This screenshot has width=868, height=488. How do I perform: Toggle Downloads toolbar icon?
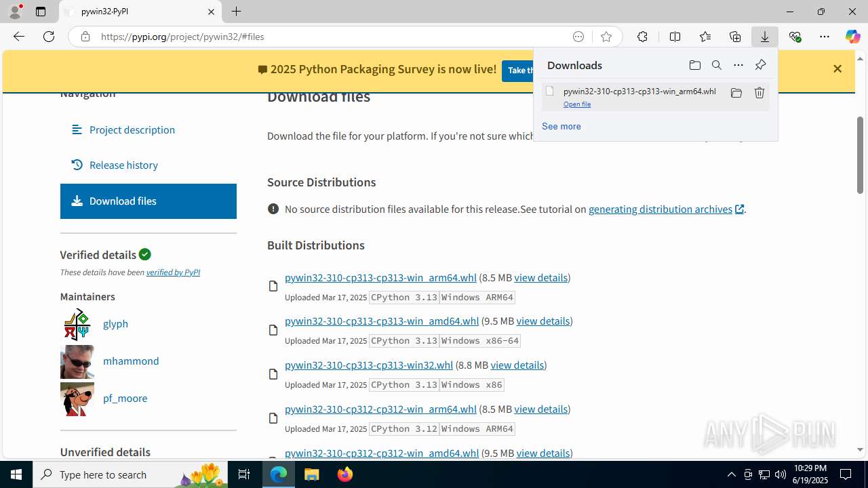pos(765,37)
